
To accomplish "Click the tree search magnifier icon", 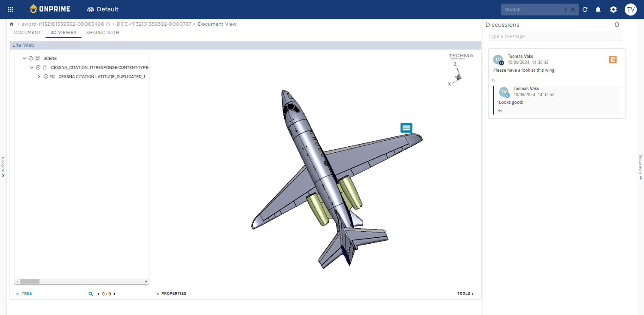I will [x=91, y=294].
